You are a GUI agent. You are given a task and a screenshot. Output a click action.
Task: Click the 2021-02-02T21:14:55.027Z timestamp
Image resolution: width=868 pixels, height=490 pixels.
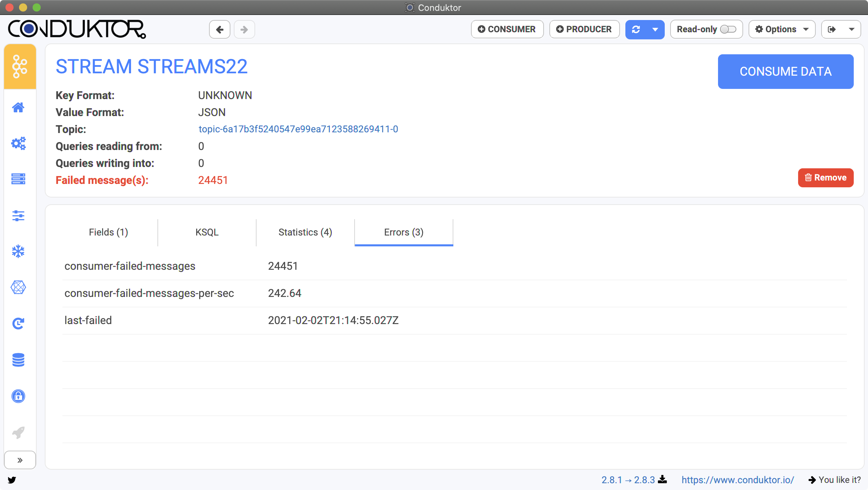click(333, 321)
